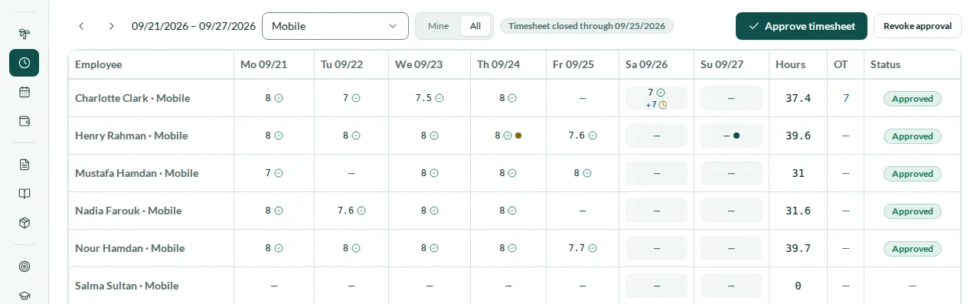
Task: Click approved check icon in Mustafa Hamdan Friday
Action: [x=587, y=173]
